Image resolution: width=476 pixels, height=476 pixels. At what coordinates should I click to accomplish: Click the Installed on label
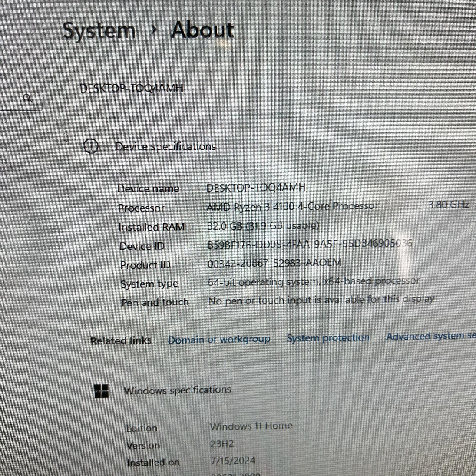tap(153, 463)
